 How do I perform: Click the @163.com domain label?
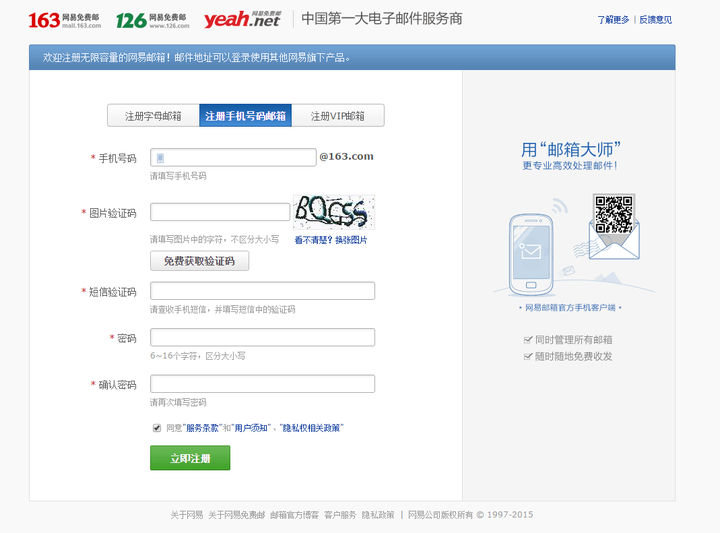click(x=347, y=157)
